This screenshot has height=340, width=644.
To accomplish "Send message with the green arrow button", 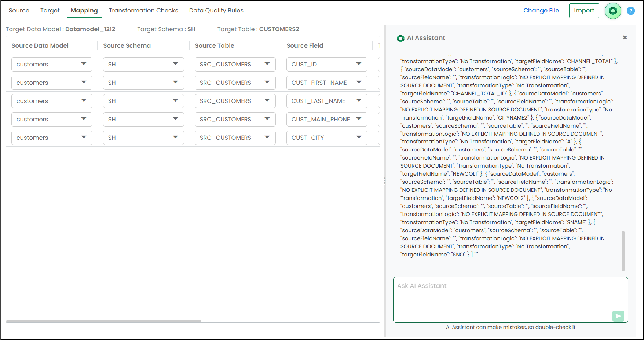I will [618, 316].
